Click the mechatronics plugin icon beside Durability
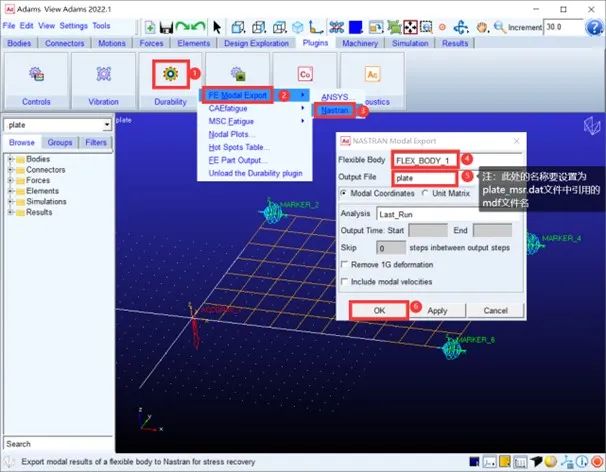 point(238,73)
